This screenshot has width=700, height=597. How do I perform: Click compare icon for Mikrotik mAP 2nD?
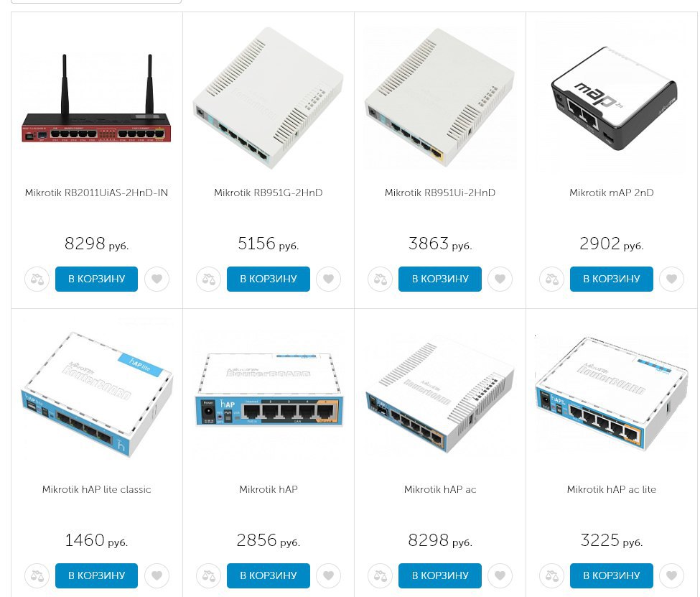(x=552, y=279)
